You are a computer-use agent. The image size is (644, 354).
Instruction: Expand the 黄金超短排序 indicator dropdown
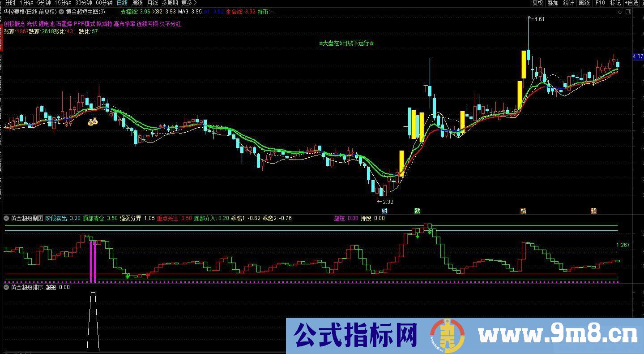point(6,287)
